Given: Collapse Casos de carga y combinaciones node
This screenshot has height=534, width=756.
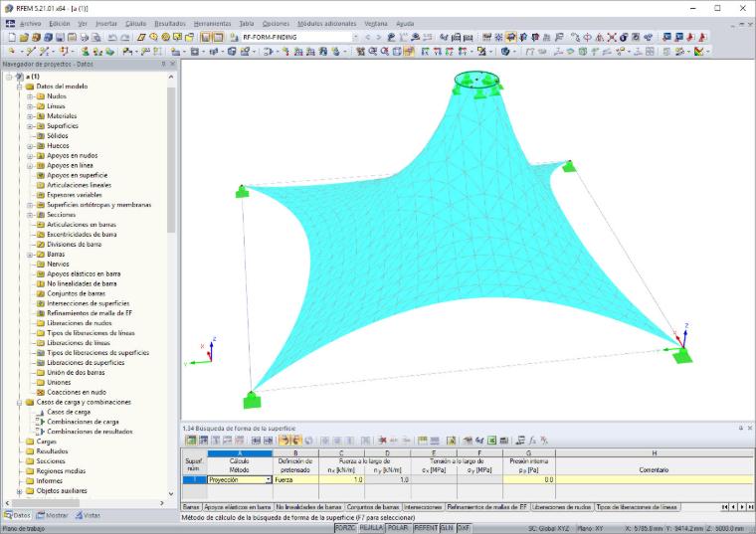Looking at the screenshot, I should tap(19, 403).
